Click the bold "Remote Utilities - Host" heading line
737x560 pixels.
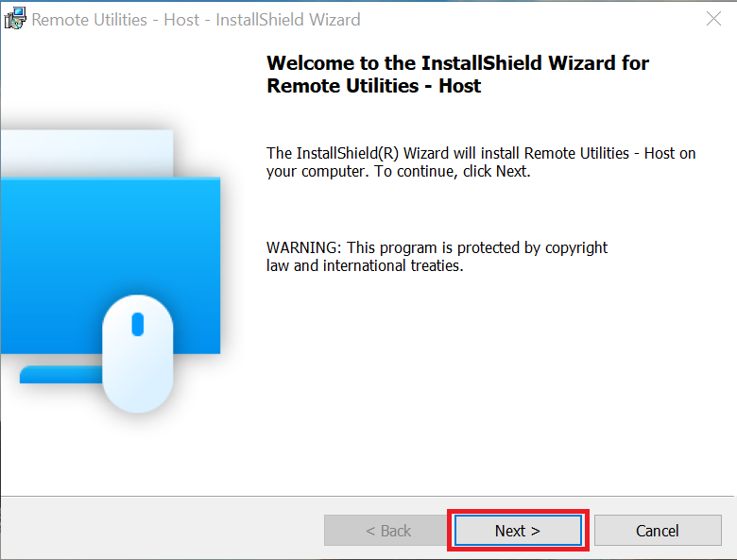(x=374, y=86)
